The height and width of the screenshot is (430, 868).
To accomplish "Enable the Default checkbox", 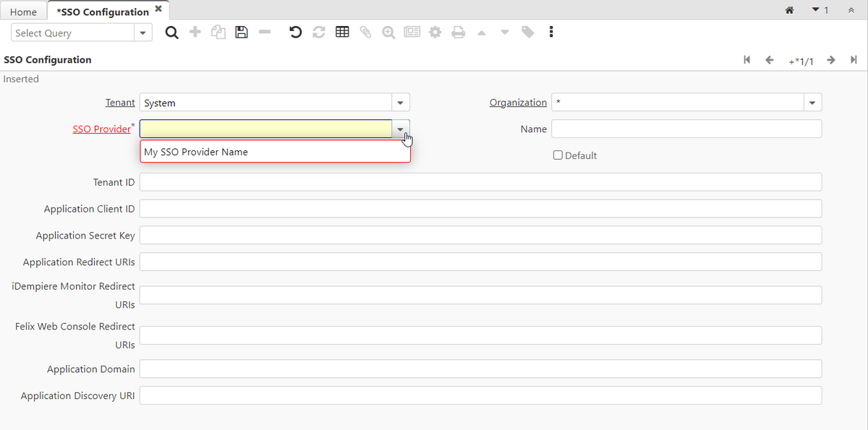I will pos(558,155).
